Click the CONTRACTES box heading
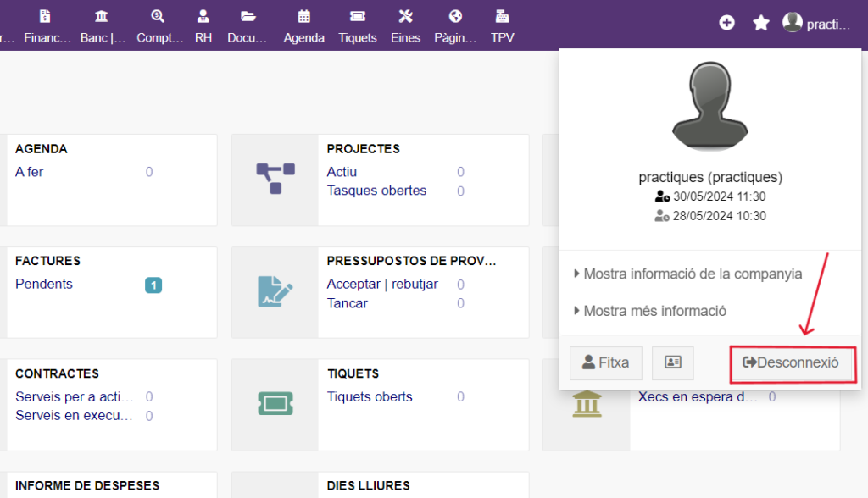Viewport: 868px width, 498px height. 57,374
